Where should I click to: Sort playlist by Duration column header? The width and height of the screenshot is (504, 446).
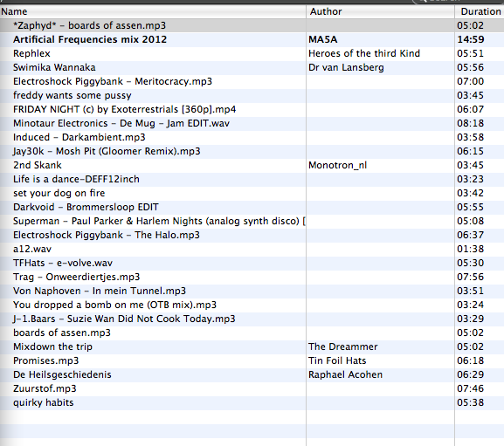click(x=480, y=11)
